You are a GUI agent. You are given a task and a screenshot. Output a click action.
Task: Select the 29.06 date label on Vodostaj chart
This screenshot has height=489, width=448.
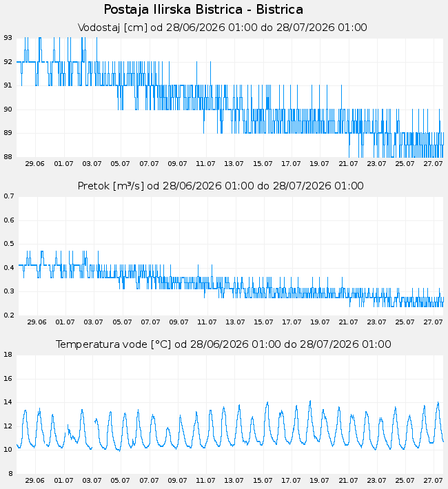coord(34,164)
